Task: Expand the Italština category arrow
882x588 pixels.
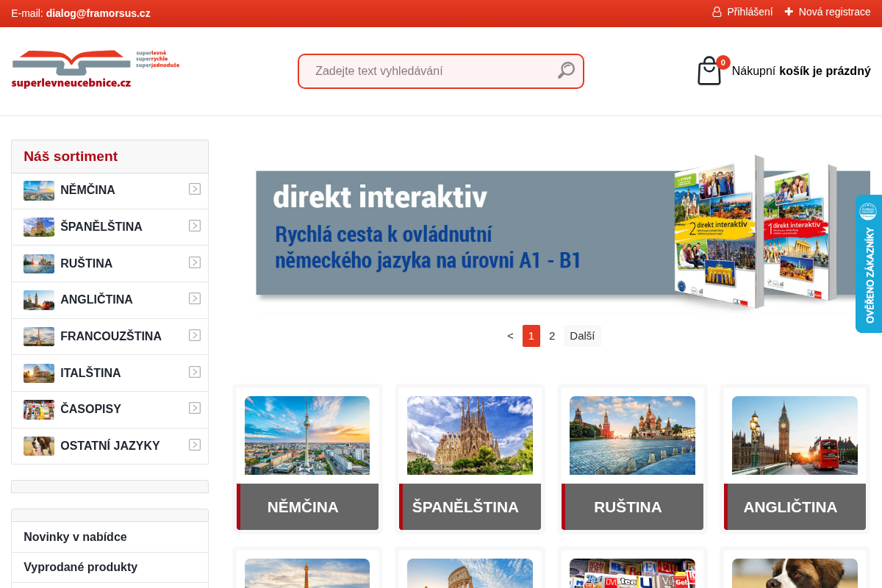Action: (195, 372)
